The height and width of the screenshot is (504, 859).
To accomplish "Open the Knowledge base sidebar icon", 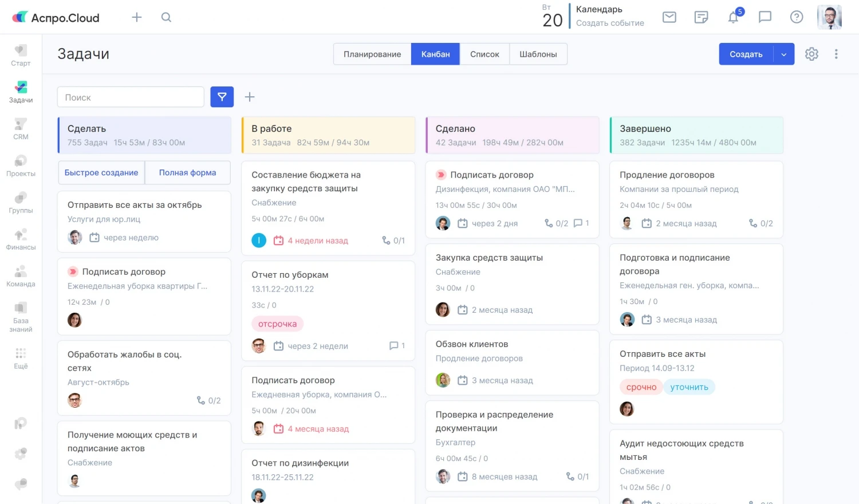I will (x=21, y=317).
